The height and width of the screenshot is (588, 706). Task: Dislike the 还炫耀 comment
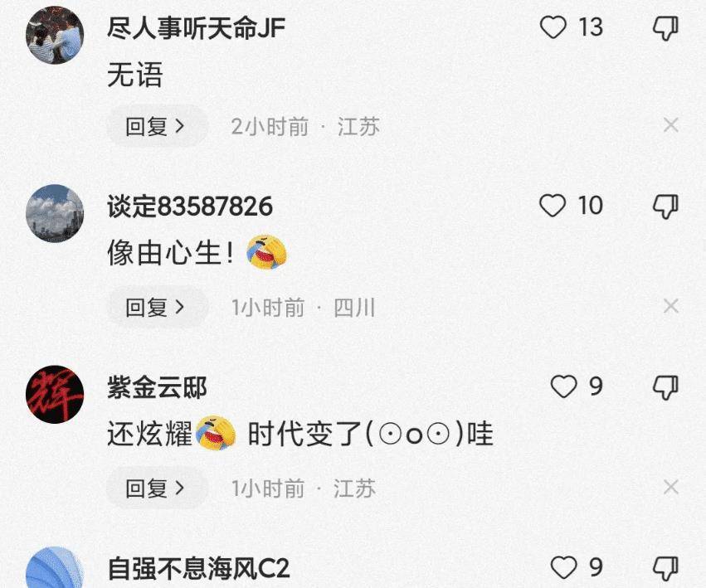click(x=665, y=387)
